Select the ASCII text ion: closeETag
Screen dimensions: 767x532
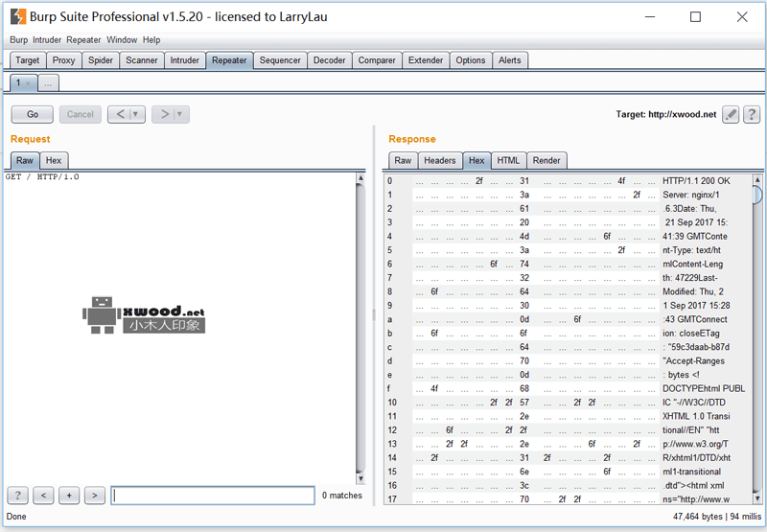pos(690,334)
